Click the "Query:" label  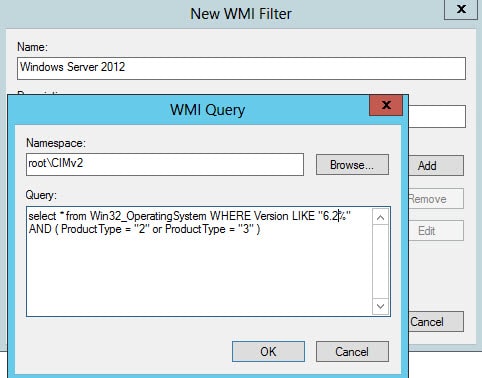coord(41,195)
